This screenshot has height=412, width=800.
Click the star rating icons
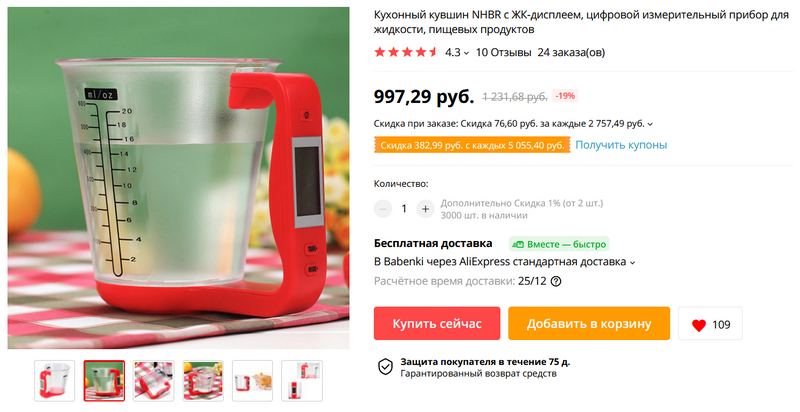[x=407, y=52]
